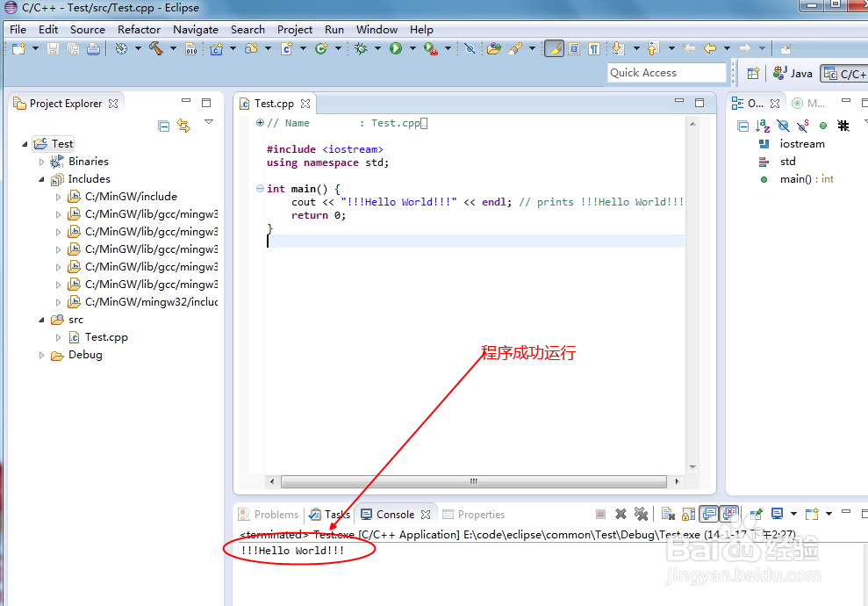Switch to the Problems tab
Viewport: 868px width, 606px height.
click(x=269, y=515)
